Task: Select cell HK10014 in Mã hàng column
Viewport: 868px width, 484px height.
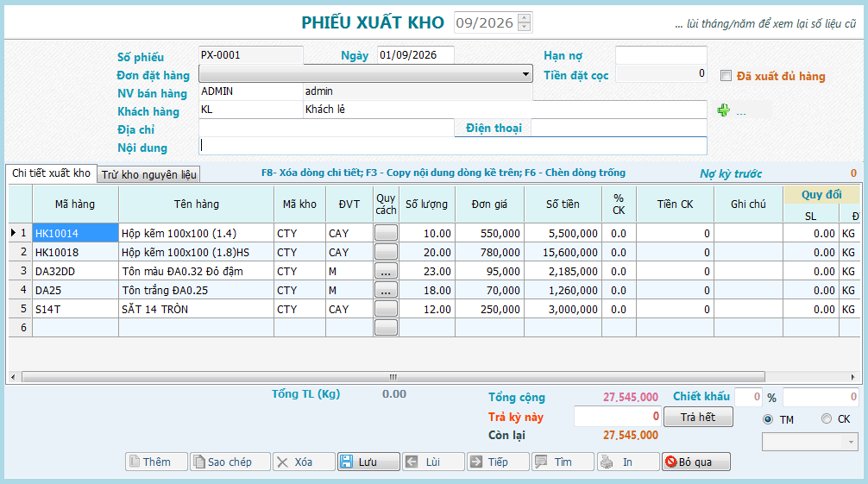Action: (76, 233)
